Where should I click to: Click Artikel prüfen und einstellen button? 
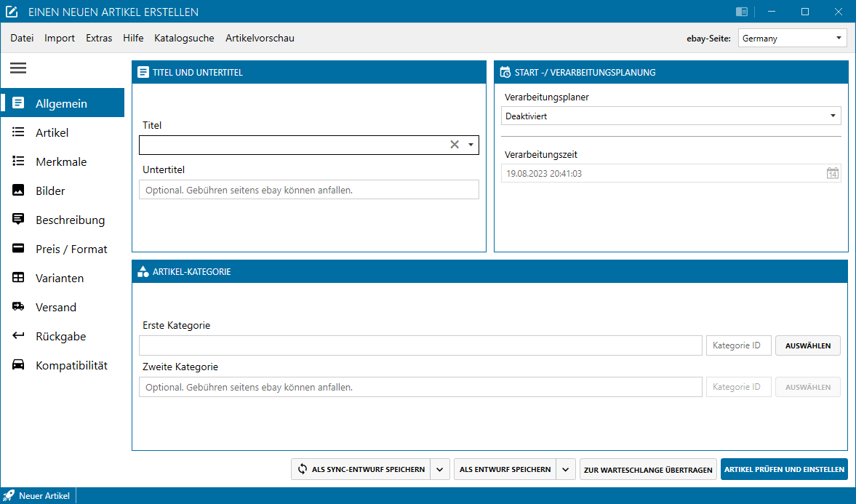pyautogui.click(x=784, y=470)
